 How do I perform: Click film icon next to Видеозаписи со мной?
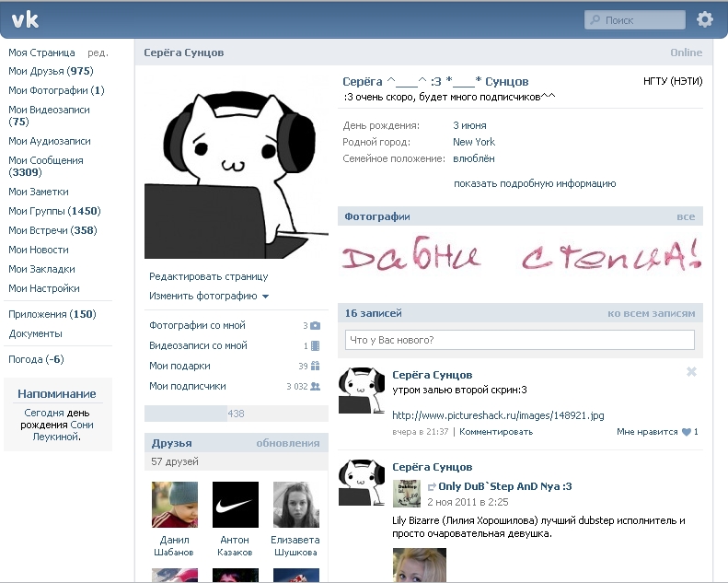point(315,345)
